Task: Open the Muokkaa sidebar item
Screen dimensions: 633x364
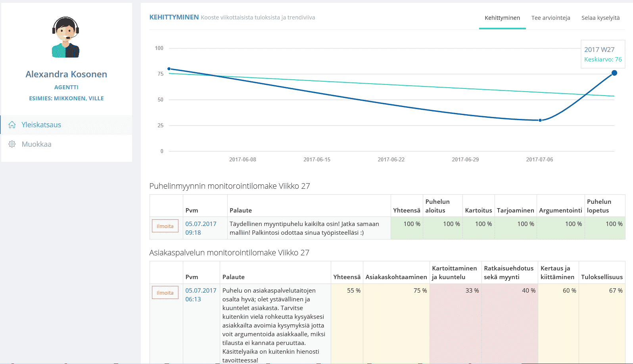Action: pos(36,144)
